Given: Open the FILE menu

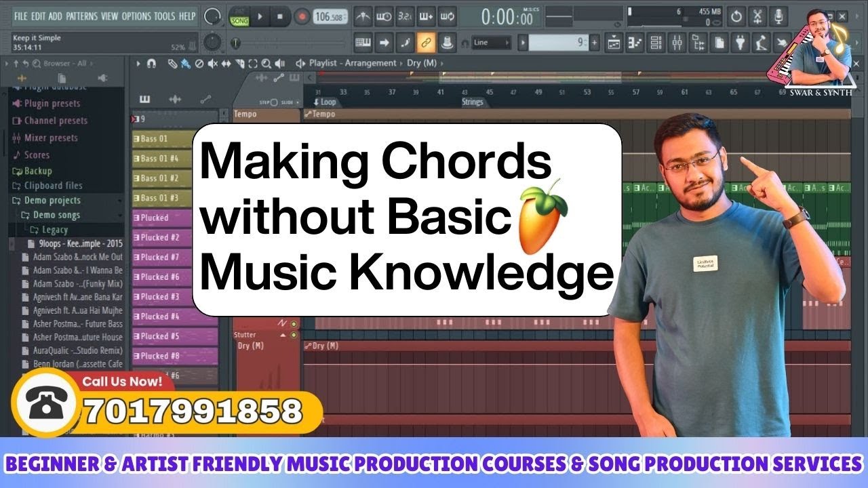Looking at the screenshot, I should (x=21, y=16).
